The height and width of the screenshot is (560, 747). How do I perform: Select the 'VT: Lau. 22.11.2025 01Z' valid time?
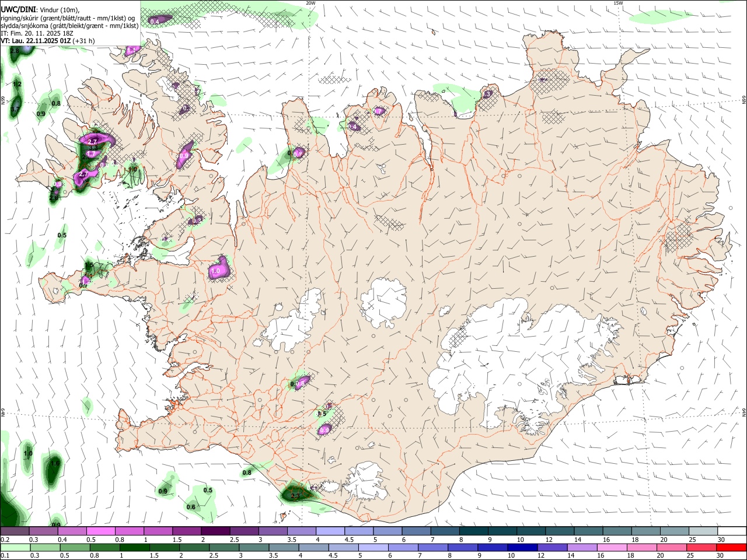(x=36, y=41)
